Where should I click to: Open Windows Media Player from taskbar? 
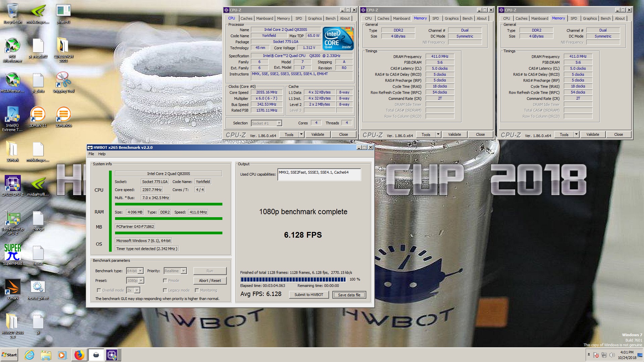pos(62,355)
